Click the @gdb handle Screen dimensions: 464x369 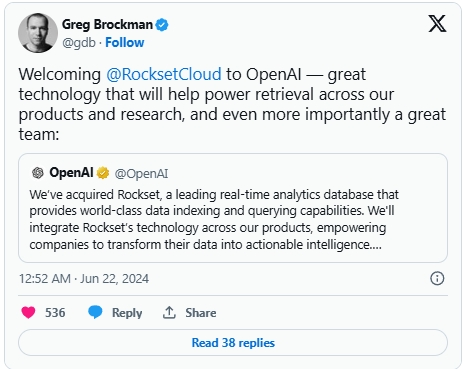79,43
